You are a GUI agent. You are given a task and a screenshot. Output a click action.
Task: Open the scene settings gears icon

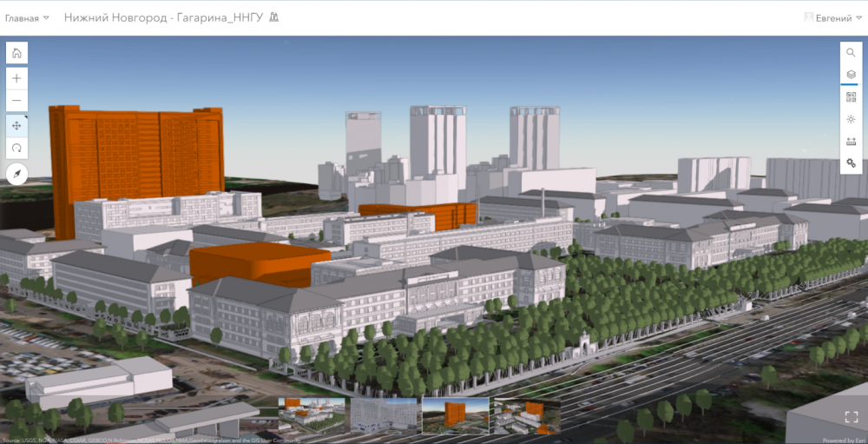851,163
